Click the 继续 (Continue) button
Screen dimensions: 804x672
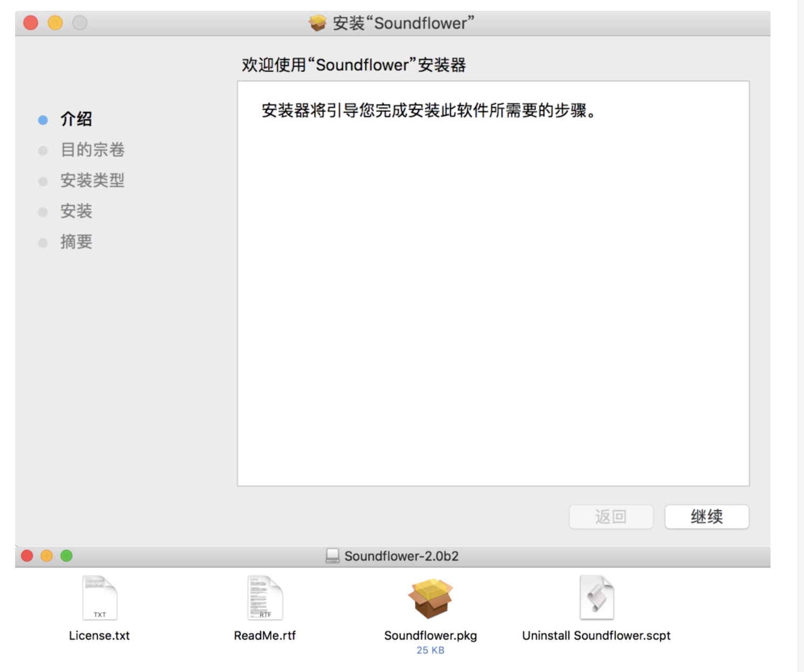706,517
